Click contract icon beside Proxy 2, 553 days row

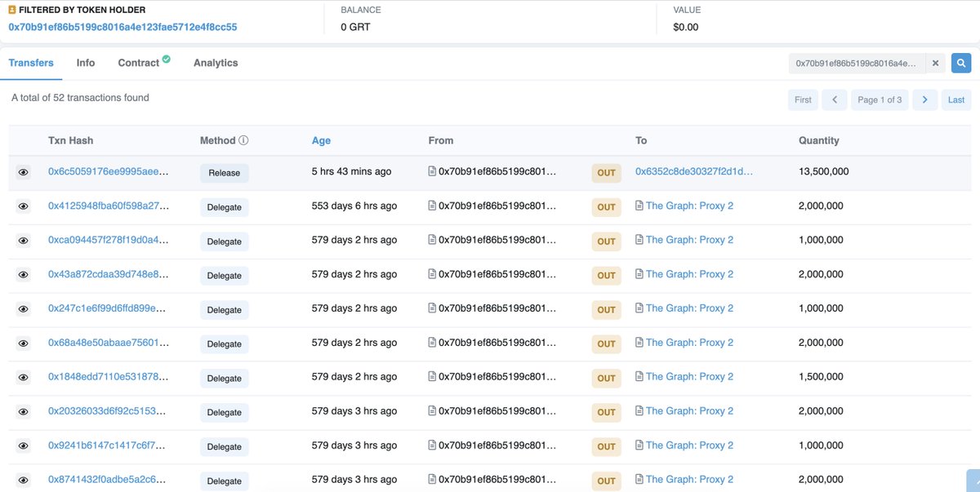[x=639, y=206]
